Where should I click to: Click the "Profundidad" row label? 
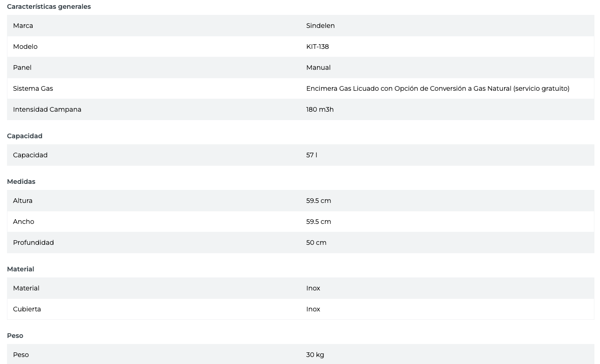point(34,243)
